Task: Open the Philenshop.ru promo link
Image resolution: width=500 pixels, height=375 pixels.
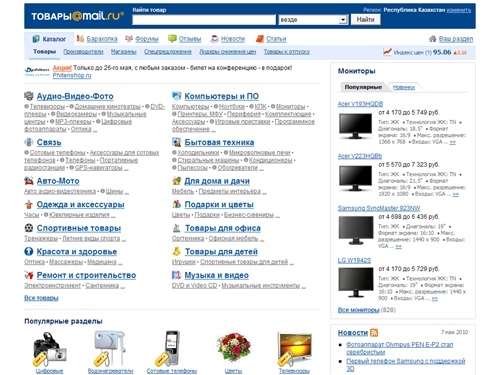Action: tap(72, 75)
